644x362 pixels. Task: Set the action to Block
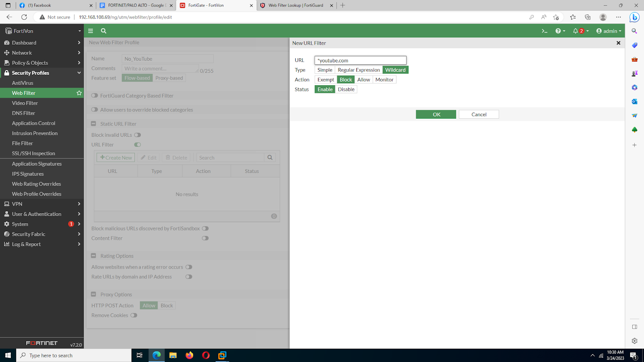pyautogui.click(x=346, y=80)
